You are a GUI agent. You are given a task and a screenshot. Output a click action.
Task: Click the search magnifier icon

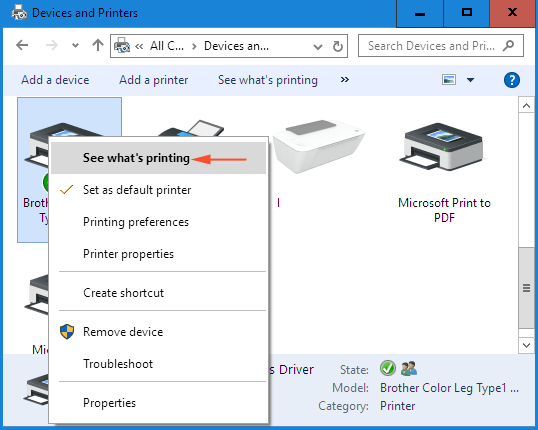[x=508, y=45]
